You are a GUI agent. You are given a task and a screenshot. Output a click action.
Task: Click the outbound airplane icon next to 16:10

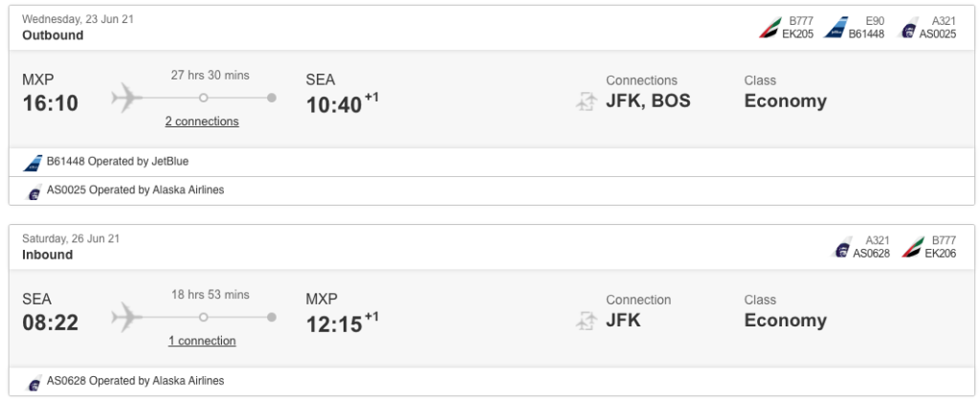127,98
